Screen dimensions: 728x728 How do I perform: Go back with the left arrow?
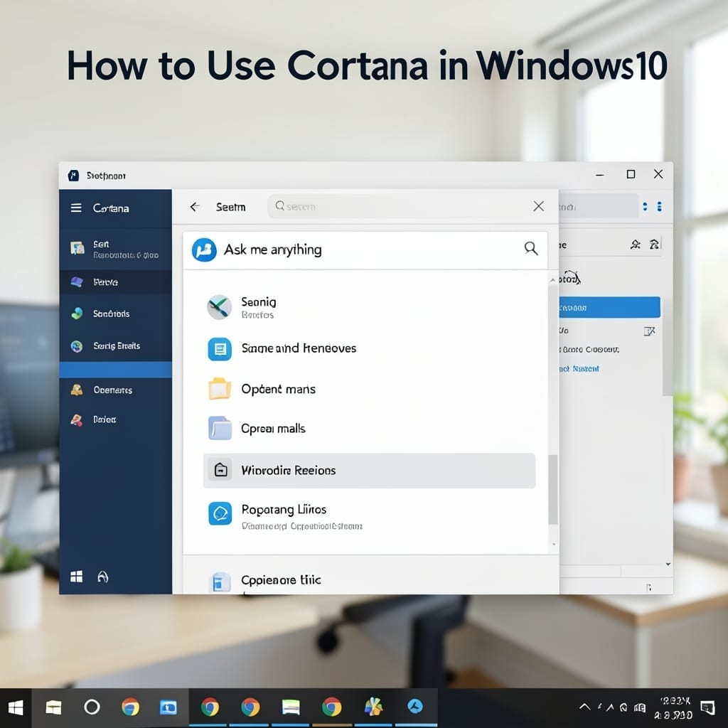coord(195,207)
